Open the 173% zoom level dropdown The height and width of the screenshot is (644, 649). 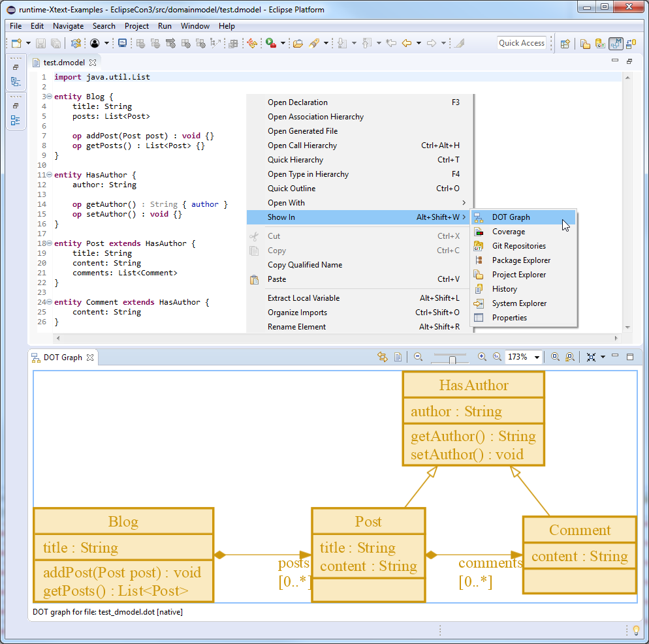pos(537,357)
